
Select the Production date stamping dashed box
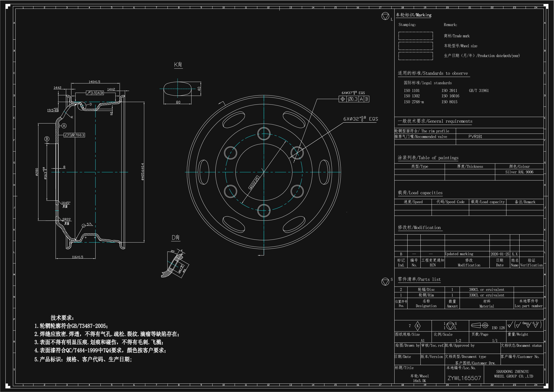point(415,56)
